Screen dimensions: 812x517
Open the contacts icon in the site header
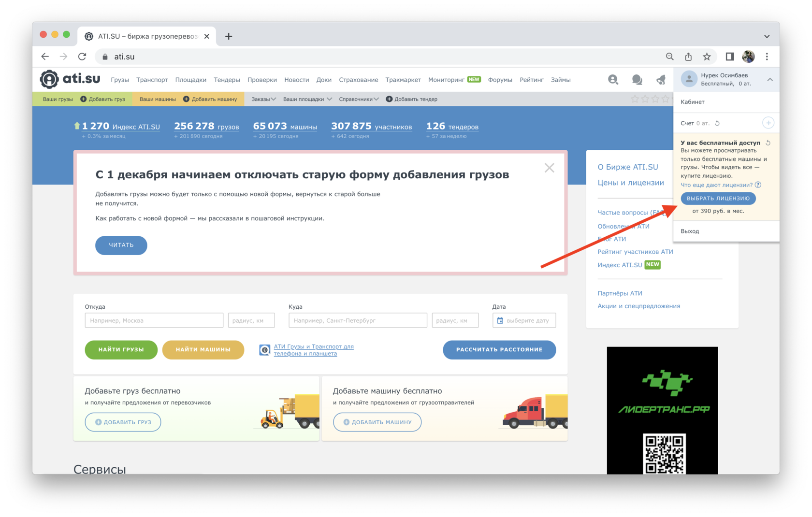click(613, 80)
